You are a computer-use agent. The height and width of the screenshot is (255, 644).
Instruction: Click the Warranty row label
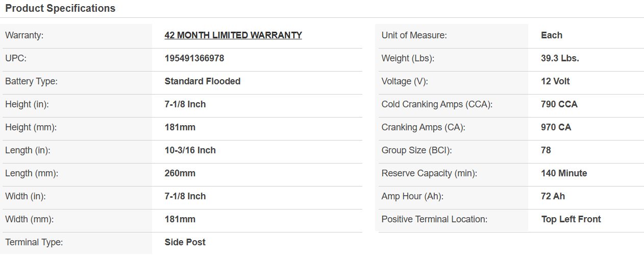[24, 35]
